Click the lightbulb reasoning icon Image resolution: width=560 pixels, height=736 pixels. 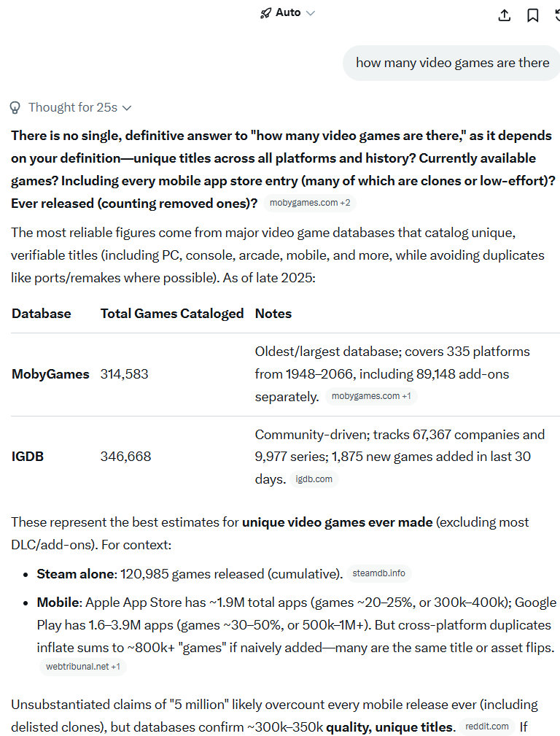tap(15, 107)
